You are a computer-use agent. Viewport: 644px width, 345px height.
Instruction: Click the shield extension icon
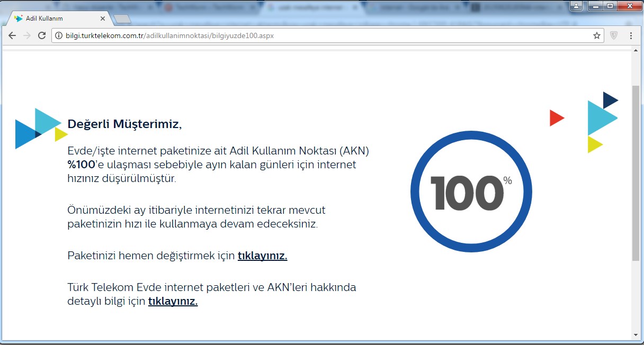pos(614,35)
